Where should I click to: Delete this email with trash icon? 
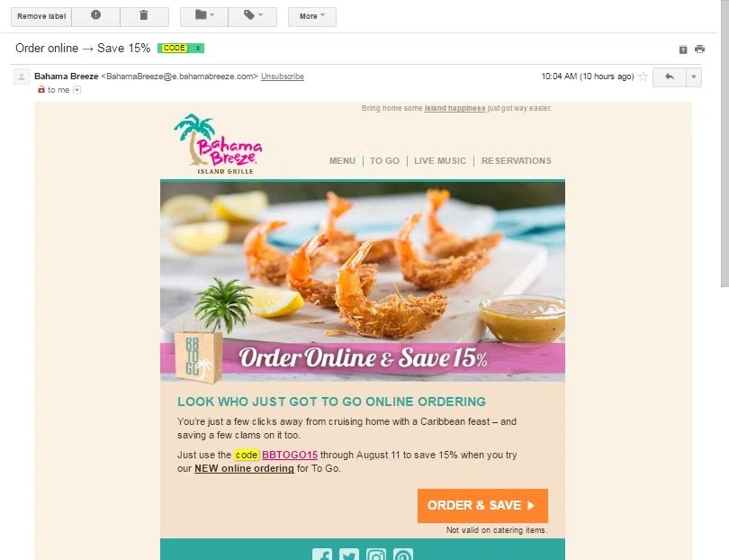144,16
